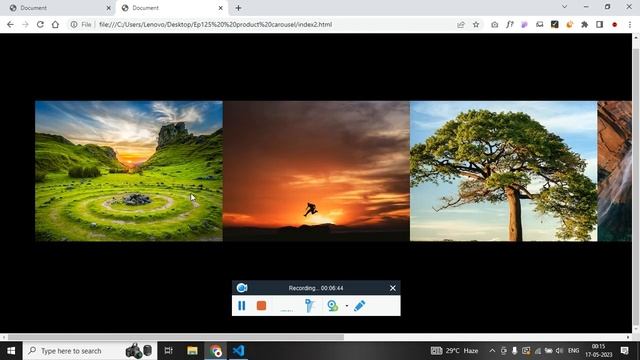640x360 pixels.
Task: Click the large tree image
Action: point(504,171)
